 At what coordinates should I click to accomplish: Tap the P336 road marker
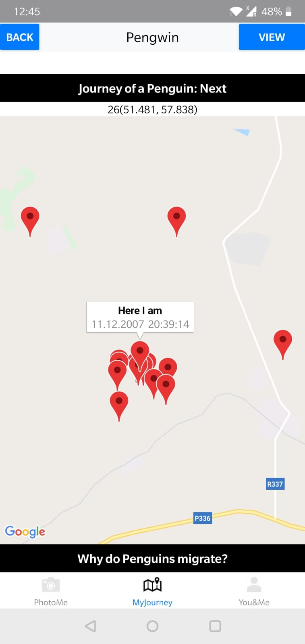[203, 518]
